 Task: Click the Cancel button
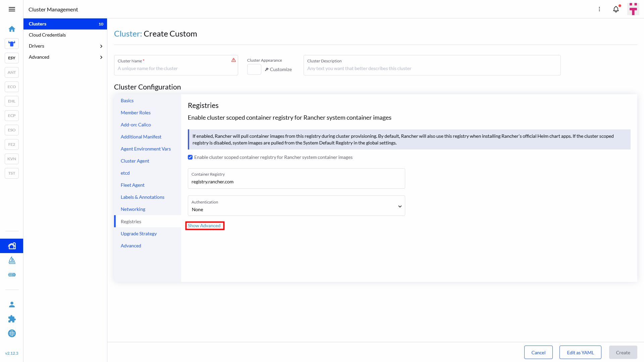[x=538, y=352]
